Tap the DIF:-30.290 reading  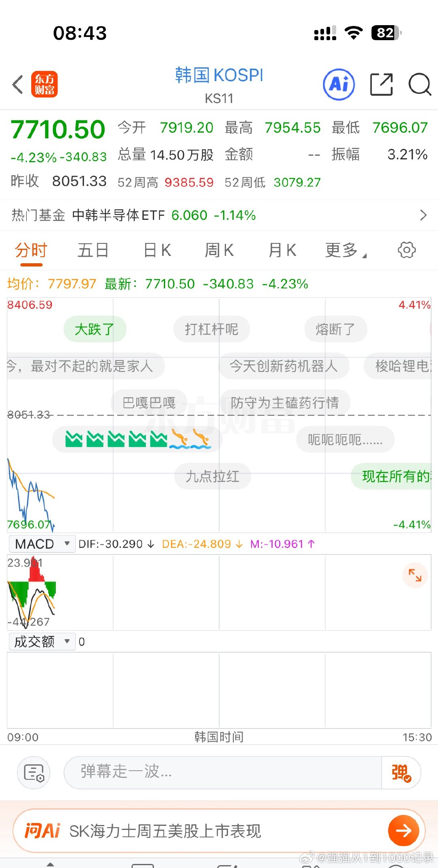click(116, 544)
